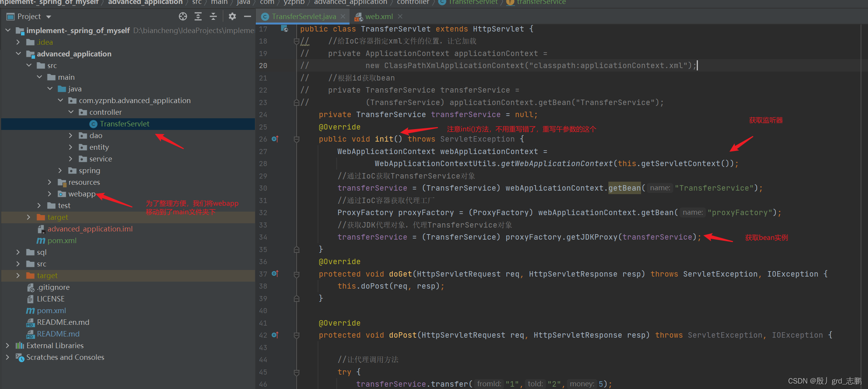Screen dimensions: 868x389
Task: Click line number 20 in gutter
Action: tap(263, 66)
